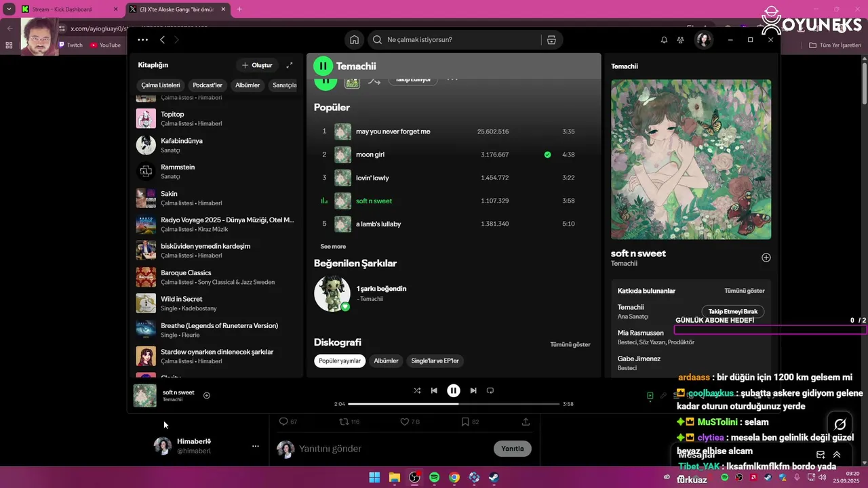Like the tweet with heart icon

[x=405, y=422]
